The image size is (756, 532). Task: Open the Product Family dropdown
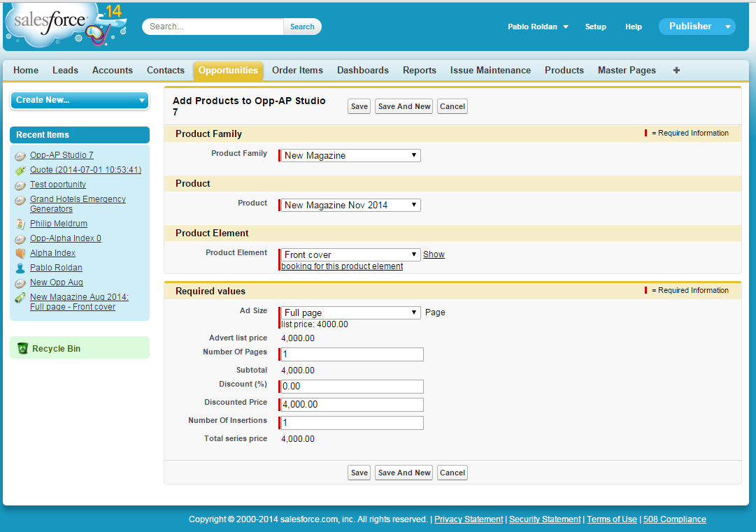tap(350, 156)
